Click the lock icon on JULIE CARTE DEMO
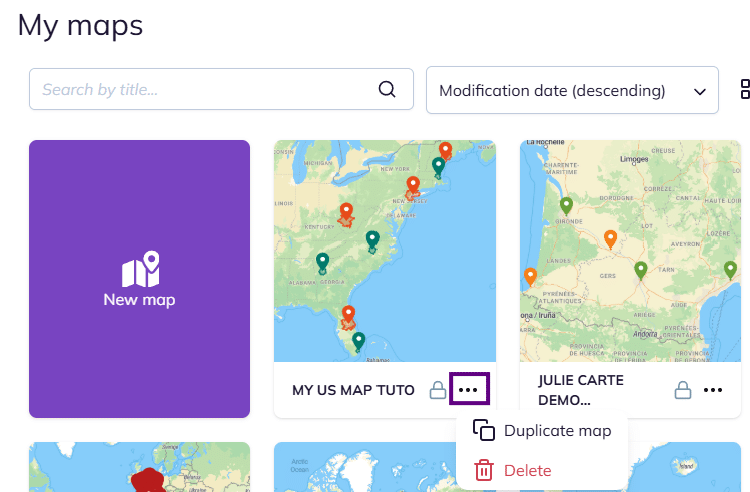 click(x=682, y=390)
